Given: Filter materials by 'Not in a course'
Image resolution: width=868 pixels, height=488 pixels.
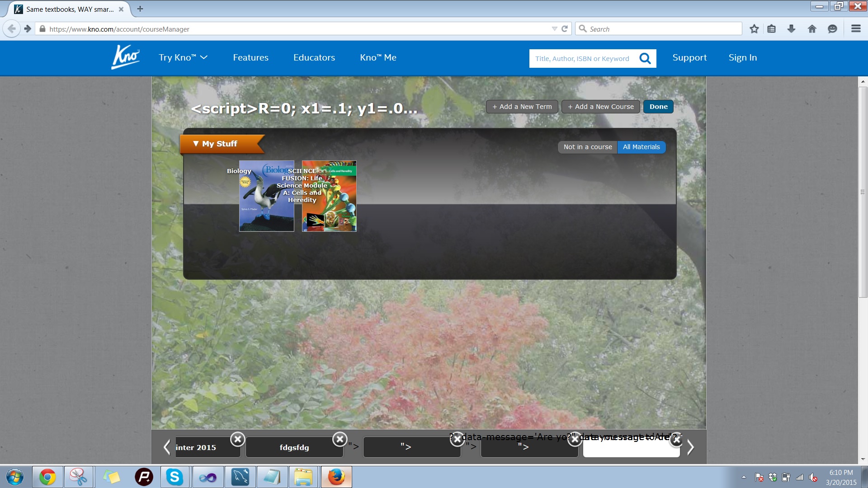Looking at the screenshot, I should (588, 147).
